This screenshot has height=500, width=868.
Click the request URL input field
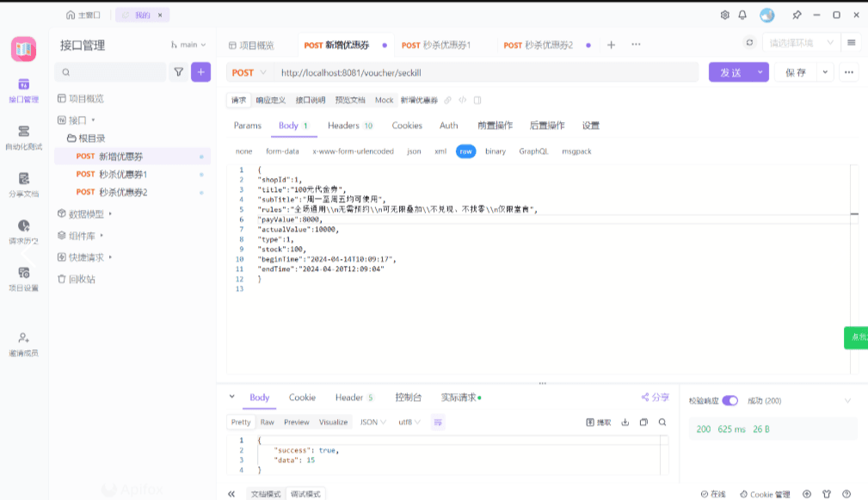pyautogui.click(x=482, y=73)
